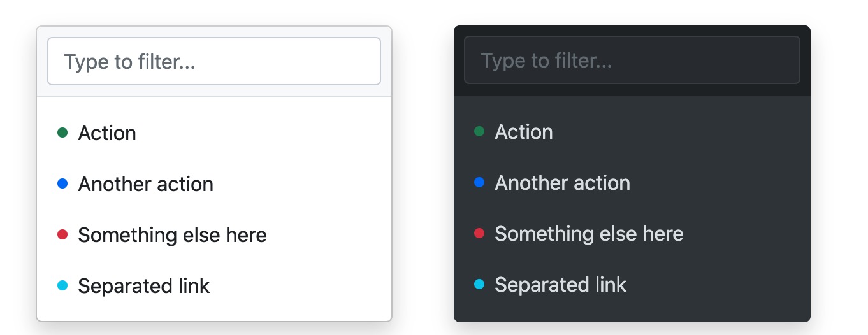Choose Another action in the dark menu
The height and width of the screenshot is (335, 868).
click(x=562, y=183)
